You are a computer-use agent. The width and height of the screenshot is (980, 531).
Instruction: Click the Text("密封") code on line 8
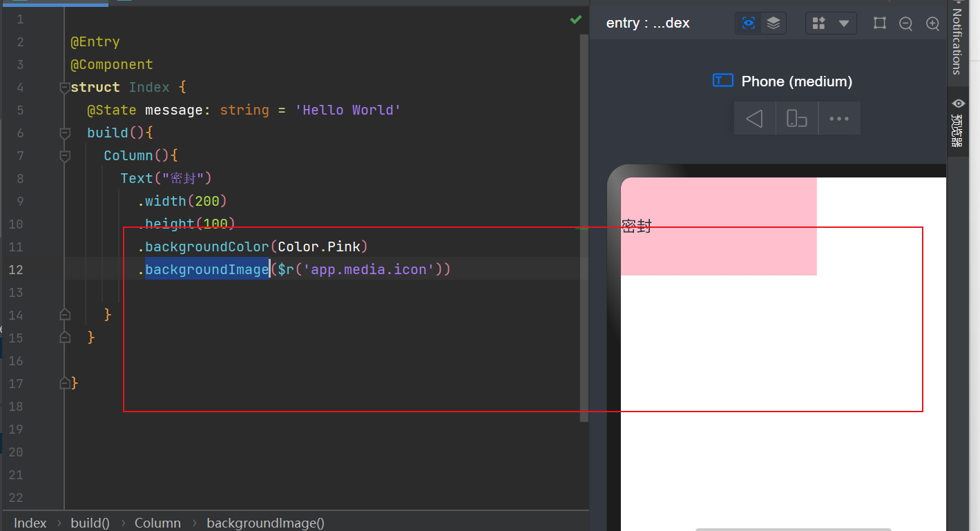[x=166, y=179]
